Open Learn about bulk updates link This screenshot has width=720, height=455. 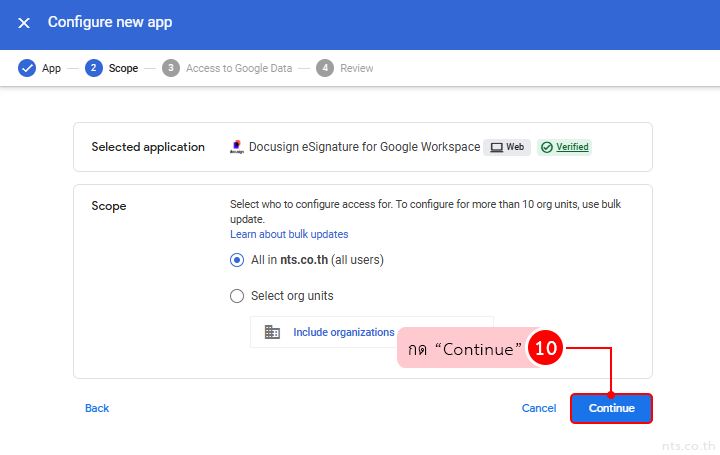point(289,234)
